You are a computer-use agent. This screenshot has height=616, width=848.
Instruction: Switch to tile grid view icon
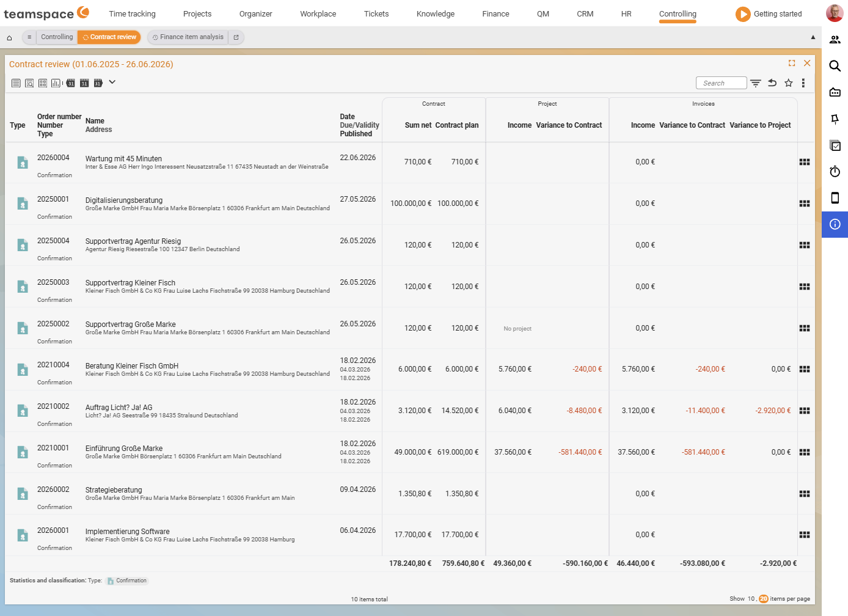tap(43, 83)
